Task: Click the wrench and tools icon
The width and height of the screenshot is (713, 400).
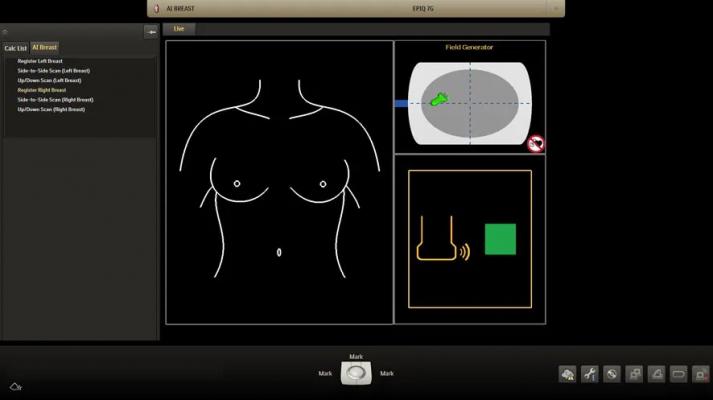Action: click(590, 374)
